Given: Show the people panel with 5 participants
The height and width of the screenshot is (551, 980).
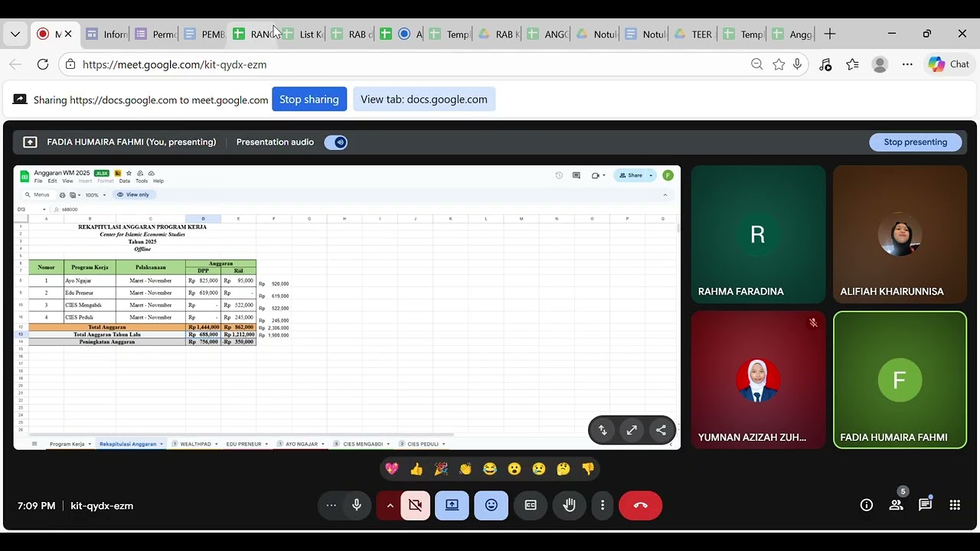Looking at the screenshot, I should (x=896, y=504).
